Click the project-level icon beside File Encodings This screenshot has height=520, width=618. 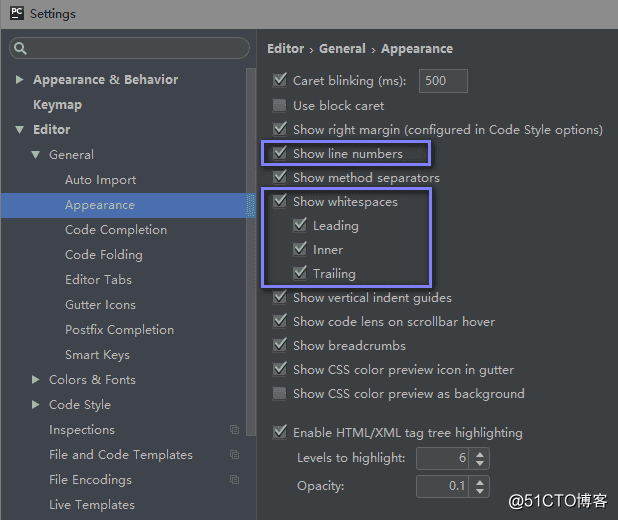coord(235,480)
